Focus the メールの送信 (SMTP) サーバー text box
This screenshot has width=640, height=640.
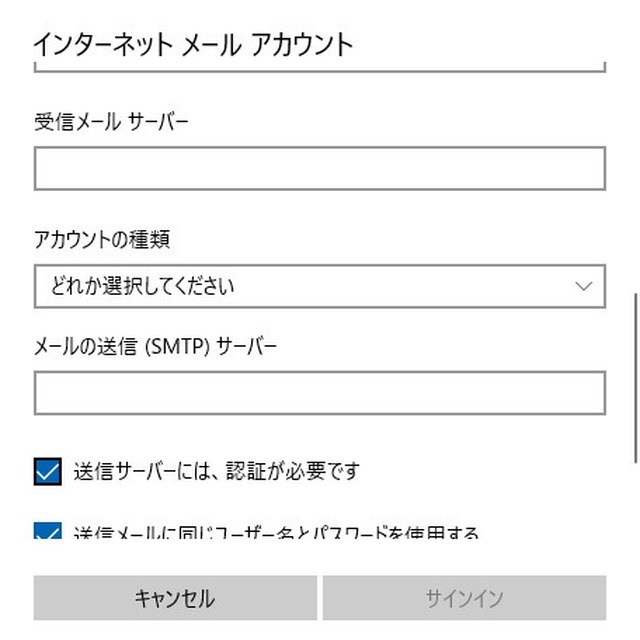[319, 393]
